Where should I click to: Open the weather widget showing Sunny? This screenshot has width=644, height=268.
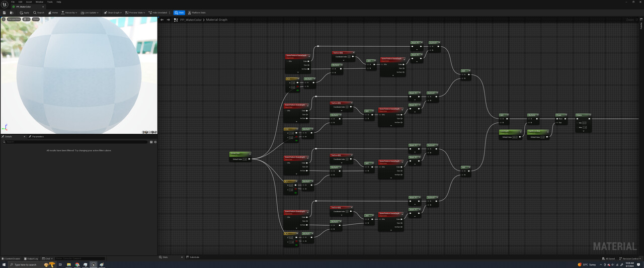click(587, 264)
